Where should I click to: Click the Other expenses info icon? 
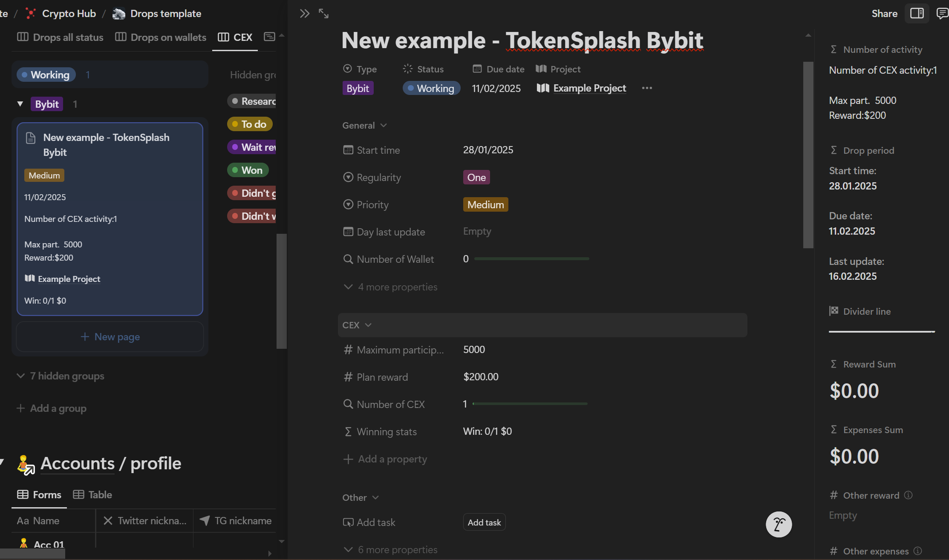917,551
